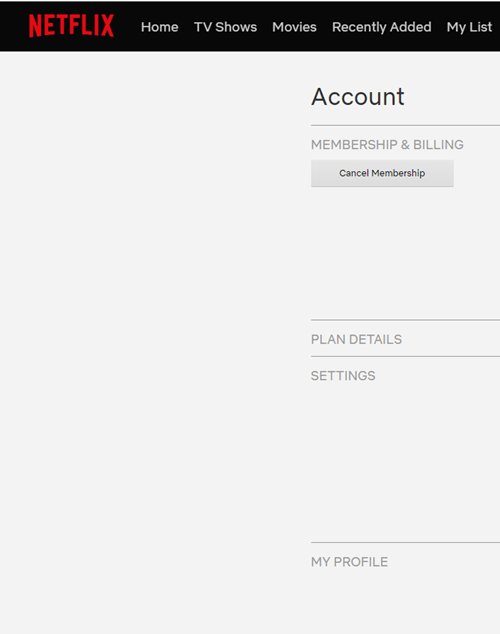Click the Cancel Membership button
This screenshot has height=634, width=500.
tap(382, 173)
